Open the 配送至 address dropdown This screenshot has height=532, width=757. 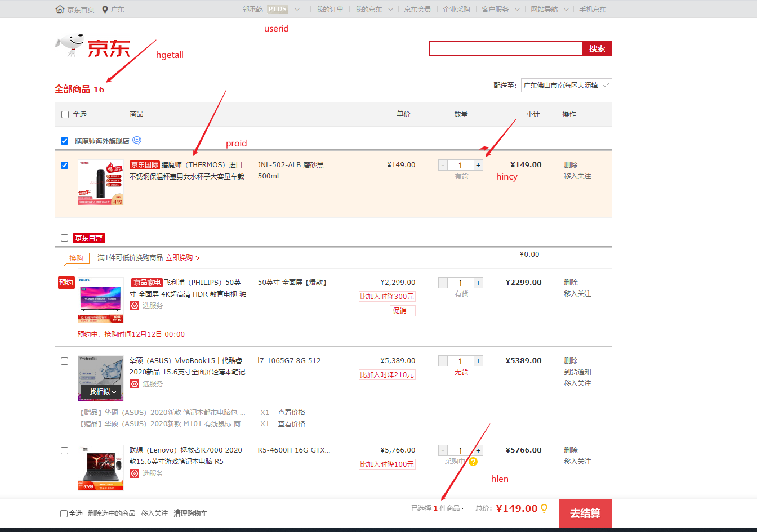[x=566, y=86]
